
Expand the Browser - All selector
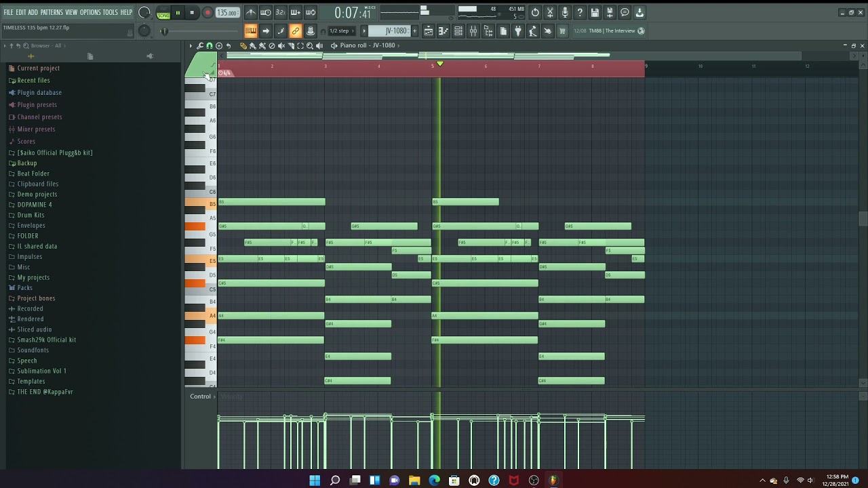click(46, 45)
